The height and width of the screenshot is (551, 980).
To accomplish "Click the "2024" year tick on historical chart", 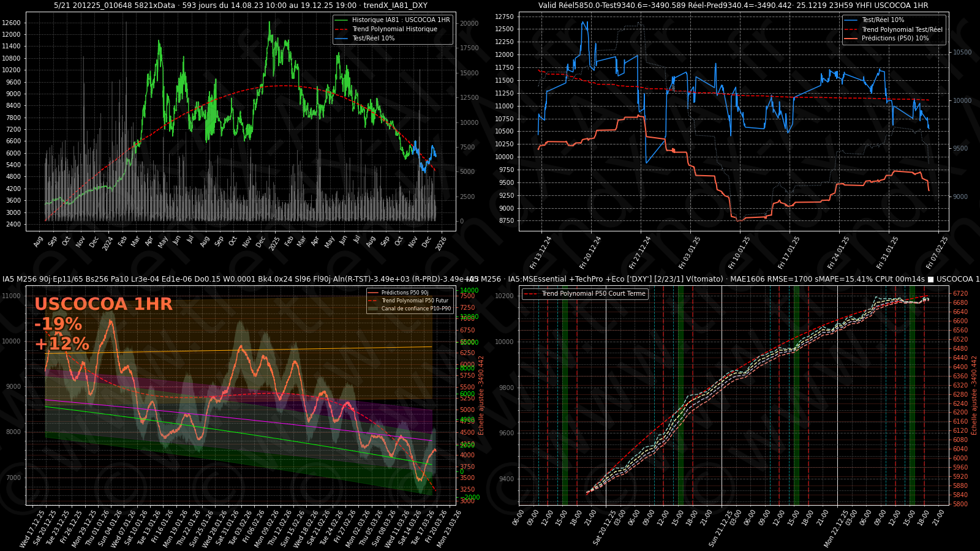I will pyautogui.click(x=108, y=243).
